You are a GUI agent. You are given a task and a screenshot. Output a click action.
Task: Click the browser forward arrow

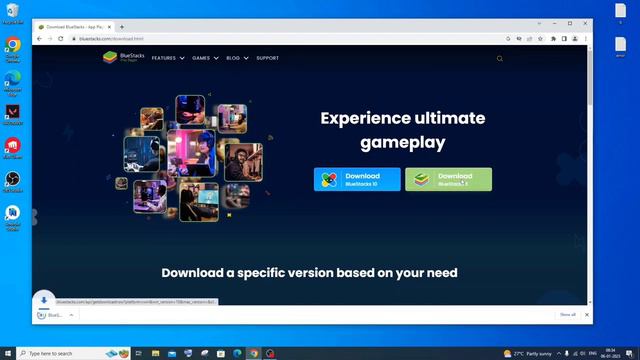[50, 38]
